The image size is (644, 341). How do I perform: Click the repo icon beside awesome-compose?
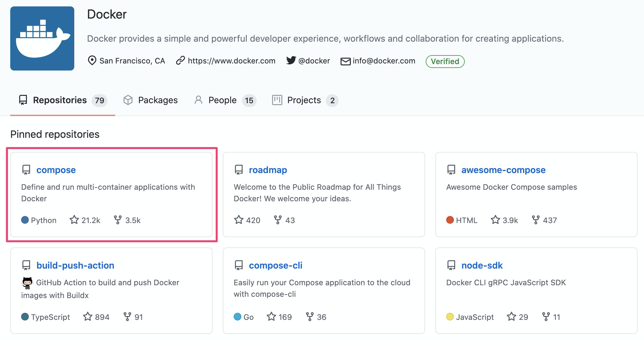[451, 170]
